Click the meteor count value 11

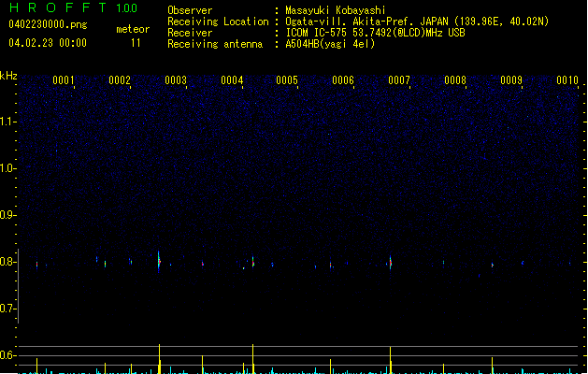click(136, 43)
